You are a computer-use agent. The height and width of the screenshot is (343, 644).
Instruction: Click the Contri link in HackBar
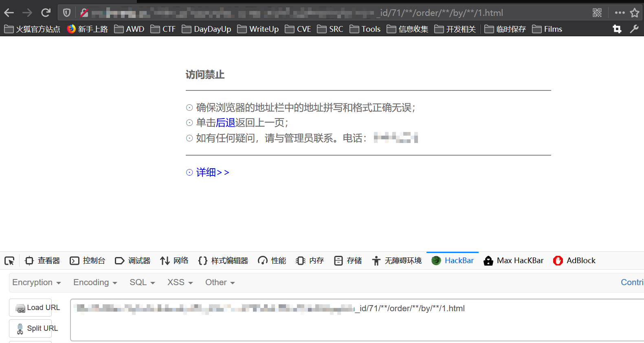click(x=632, y=282)
